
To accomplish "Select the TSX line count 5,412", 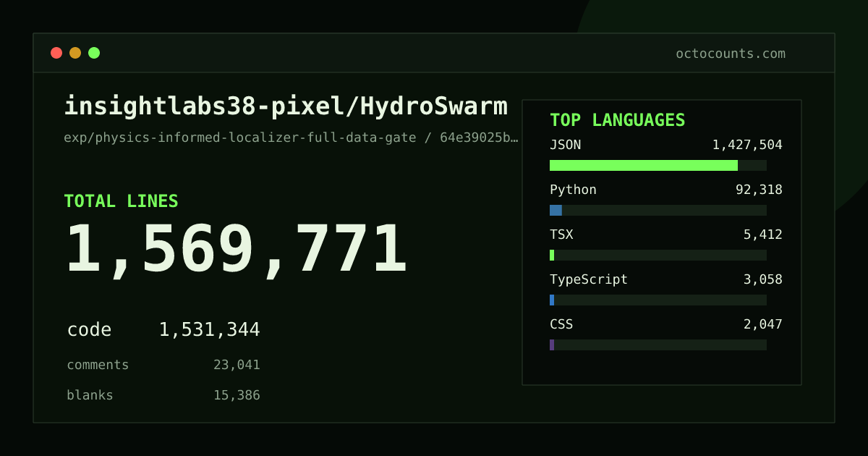I will coord(763,235).
